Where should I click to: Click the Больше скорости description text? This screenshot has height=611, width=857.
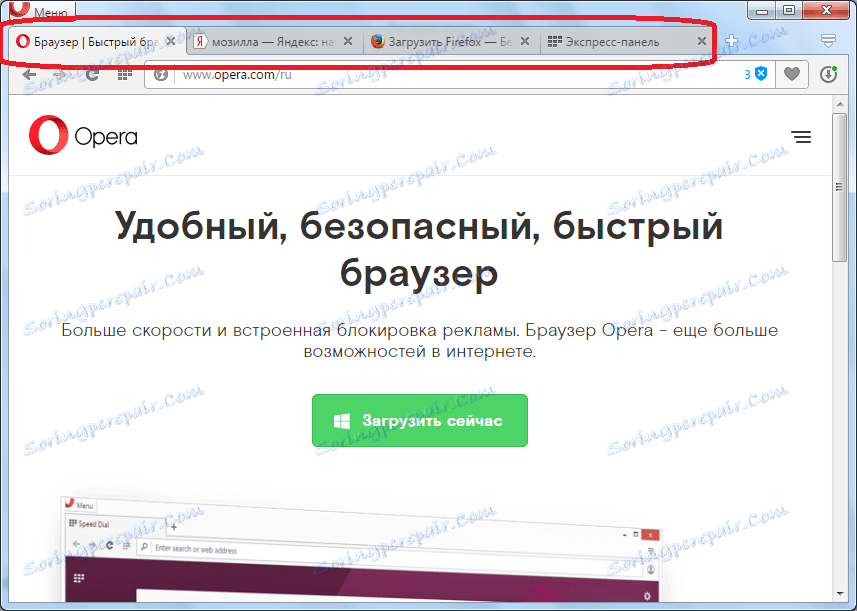pyautogui.click(x=419, y=340)
